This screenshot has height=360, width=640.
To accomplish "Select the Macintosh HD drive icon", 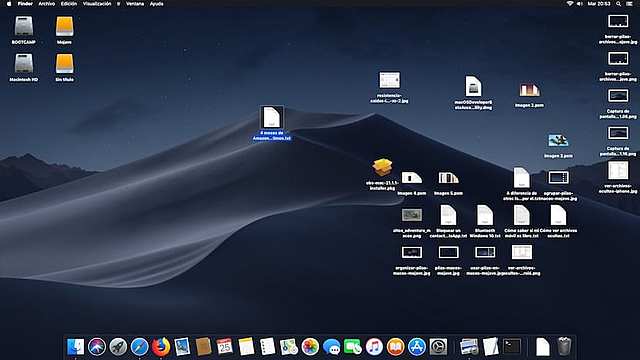I will click(24, 64).
